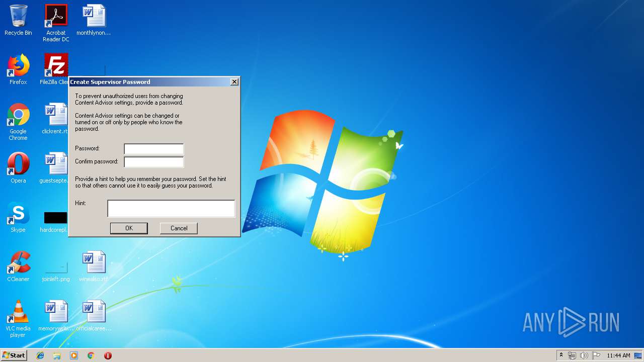Select the Firefox desktop shortcut
This screenshot has height=362, width=644.
click(18, 69)
